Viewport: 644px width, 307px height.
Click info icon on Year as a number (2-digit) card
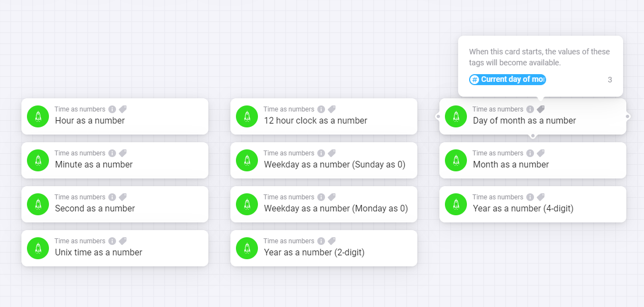click(321, 241)
